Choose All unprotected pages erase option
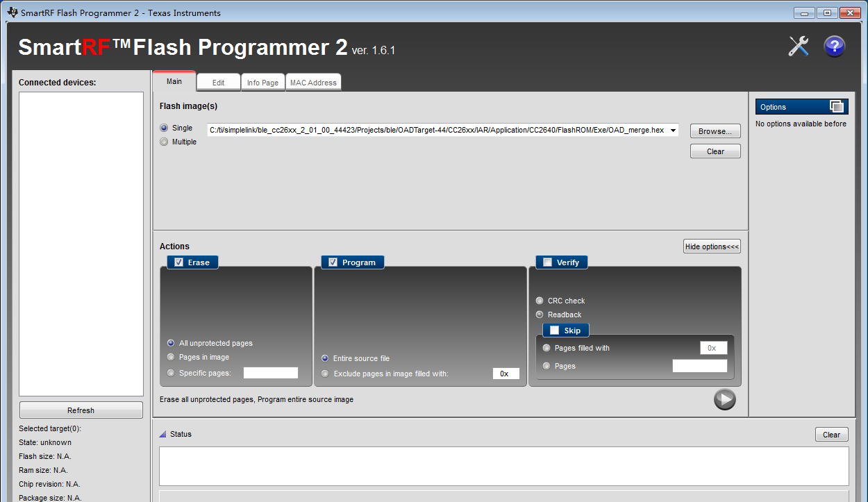The height and width of the screenshot is (502, 868). (x=171, y=343)
